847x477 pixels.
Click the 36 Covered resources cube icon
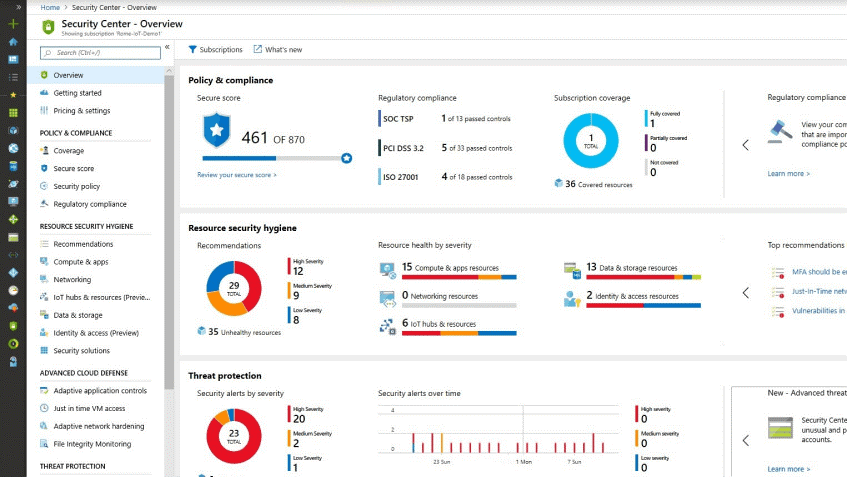point(559,184)
